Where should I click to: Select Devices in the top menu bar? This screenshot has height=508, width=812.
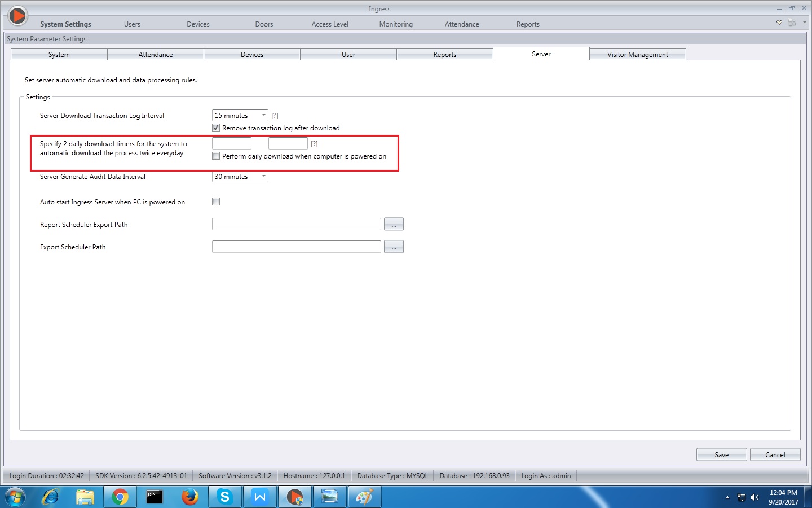[x=198, y=24]
